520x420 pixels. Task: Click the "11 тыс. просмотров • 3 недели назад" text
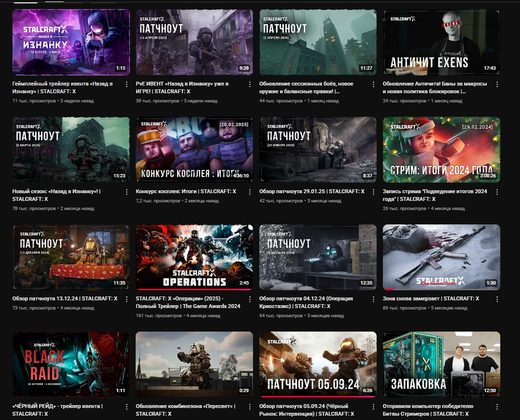[x=53, y=101]
